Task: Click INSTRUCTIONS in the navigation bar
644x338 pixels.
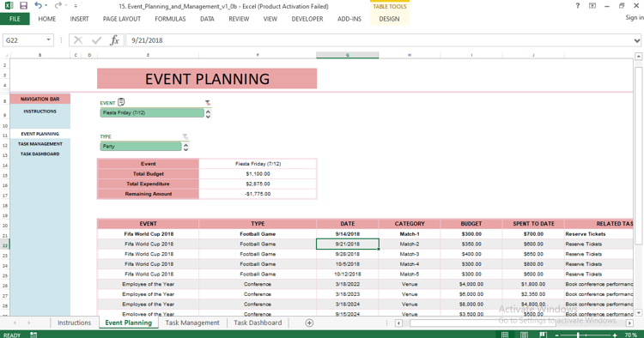Action: pyautogui.click(x=39, y=112)
